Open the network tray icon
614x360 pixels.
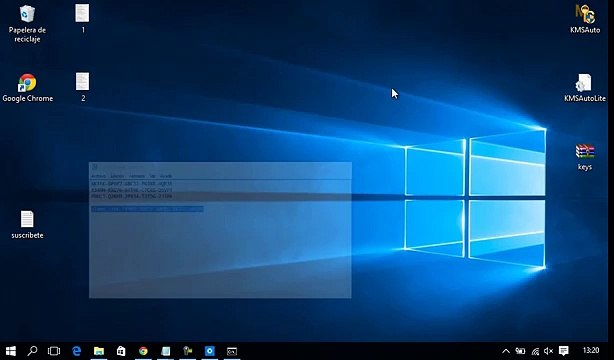click(535, 351)
